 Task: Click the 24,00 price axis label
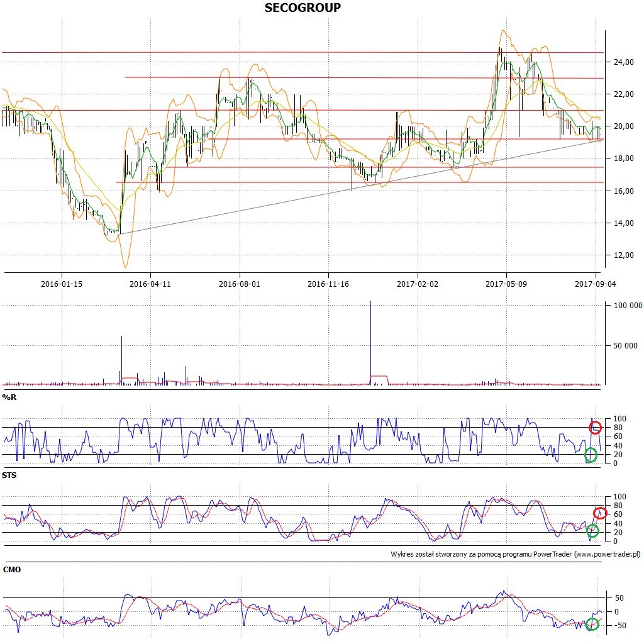(x=623, y=62)
